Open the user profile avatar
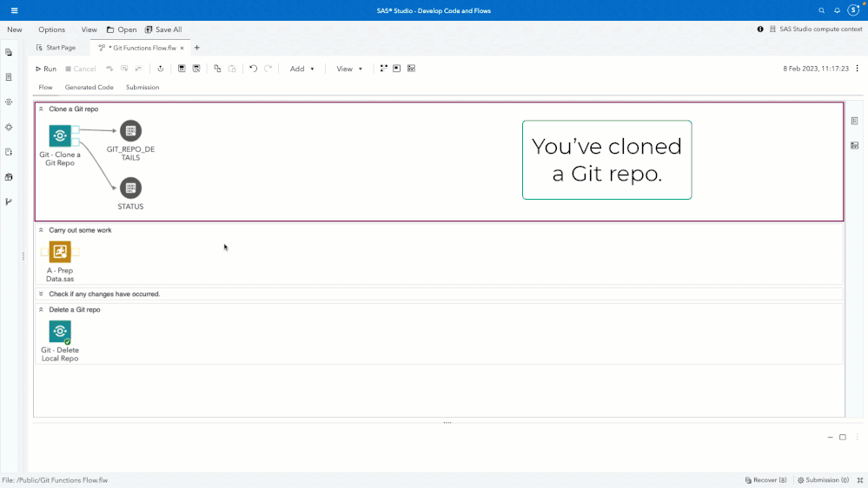Screen dimensions: 868x488 853,10
